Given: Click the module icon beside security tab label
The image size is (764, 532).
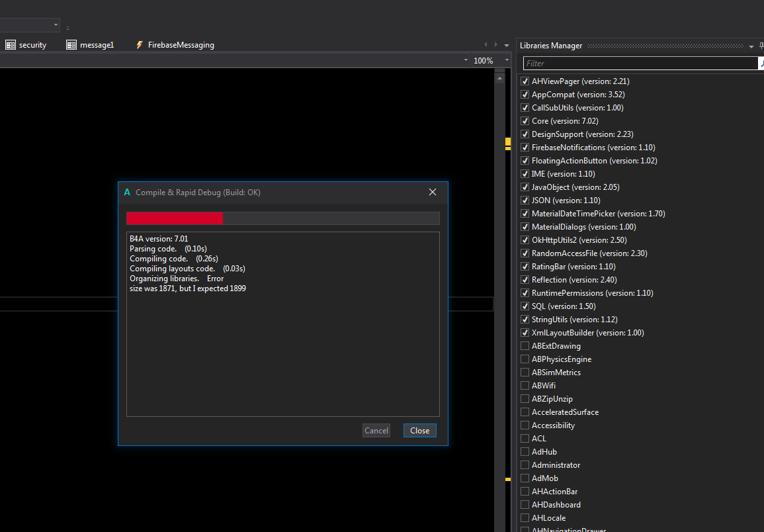Looking at the screenshot, I should (x=9, y=45).
